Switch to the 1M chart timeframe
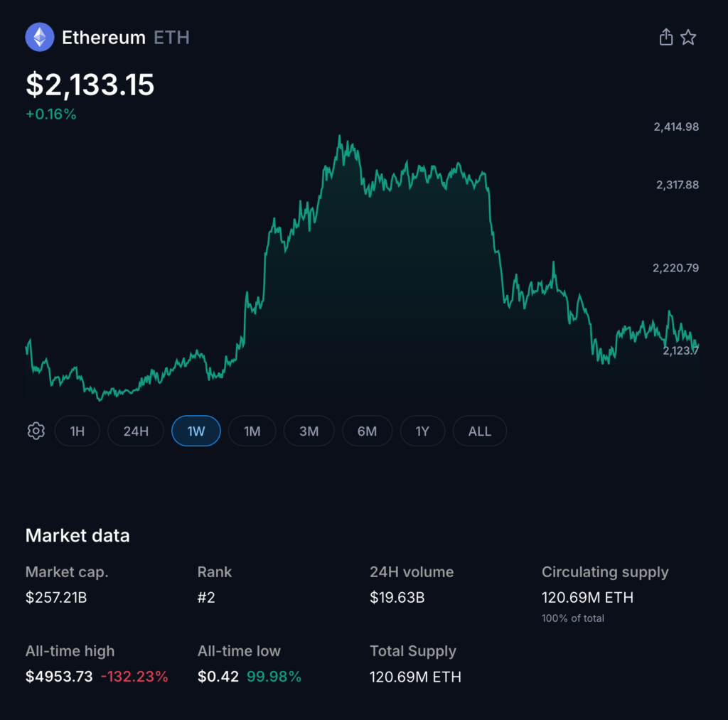The width and height of the screenshot is (728, 720). [x=252, y=431]
